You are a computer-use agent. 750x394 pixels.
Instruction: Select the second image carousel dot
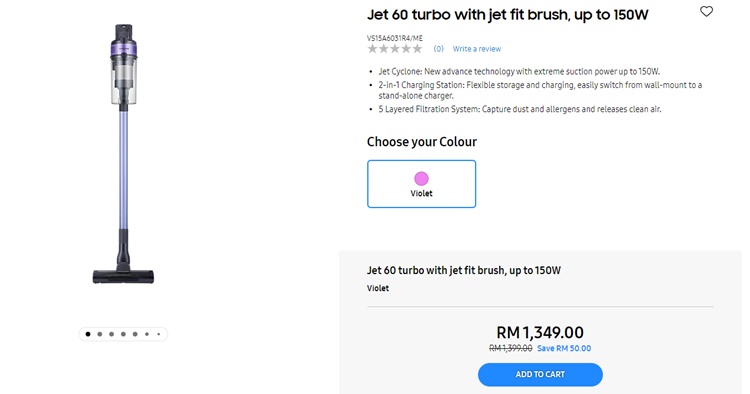coord(99,334)
